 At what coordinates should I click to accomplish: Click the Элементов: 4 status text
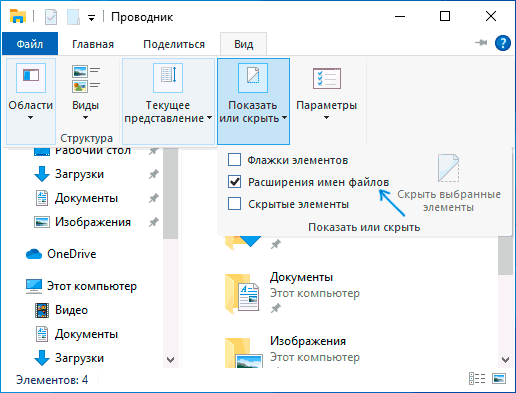tap(52, 380)
